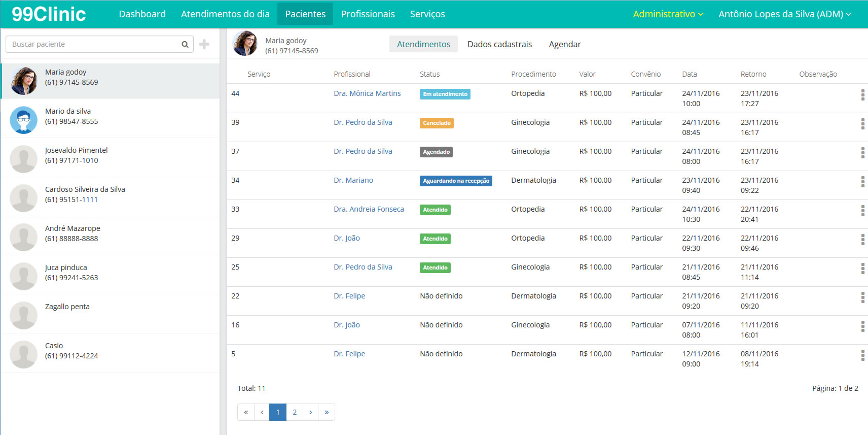Click the search magnifier icon
Image resolution: width=868 pixels, height=435 pixels.
185,45
